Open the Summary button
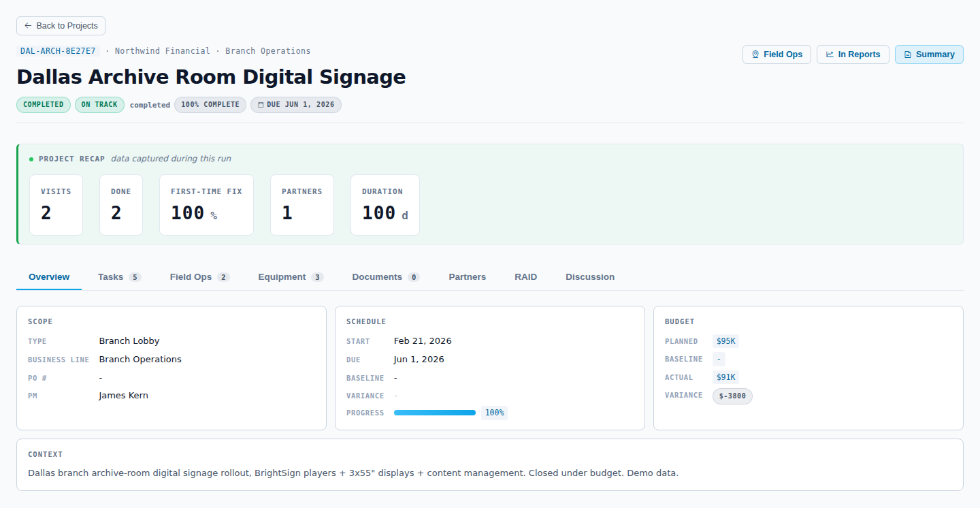The height and width of the screenshot is (508, 980). click(x=929, y=54)
